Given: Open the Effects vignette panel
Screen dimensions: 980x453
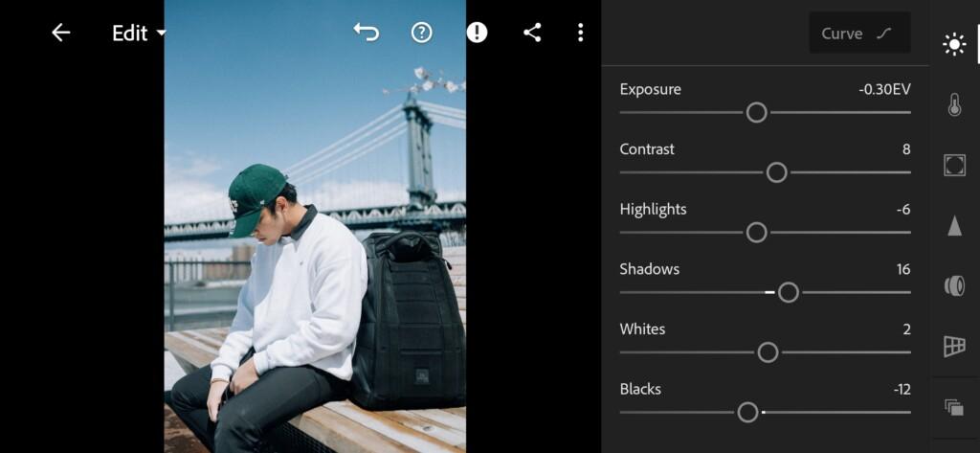Looking at the screenshot, I should click(954, 165).
